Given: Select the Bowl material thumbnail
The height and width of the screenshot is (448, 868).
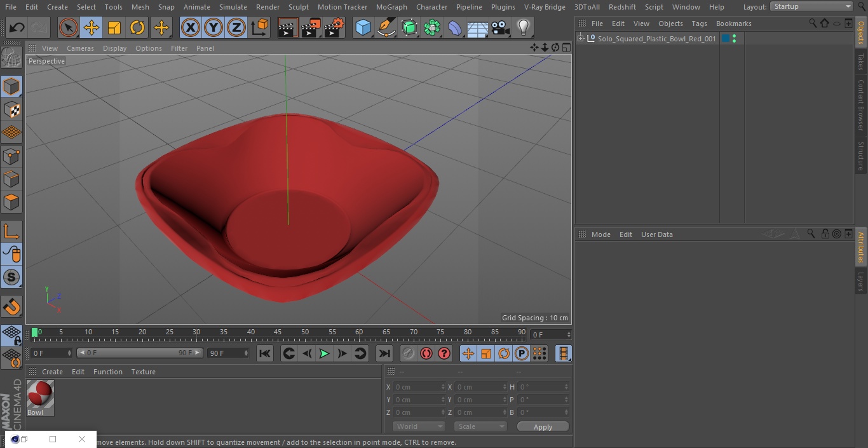Looking at the screenshot, I should [x=40, y=395].
